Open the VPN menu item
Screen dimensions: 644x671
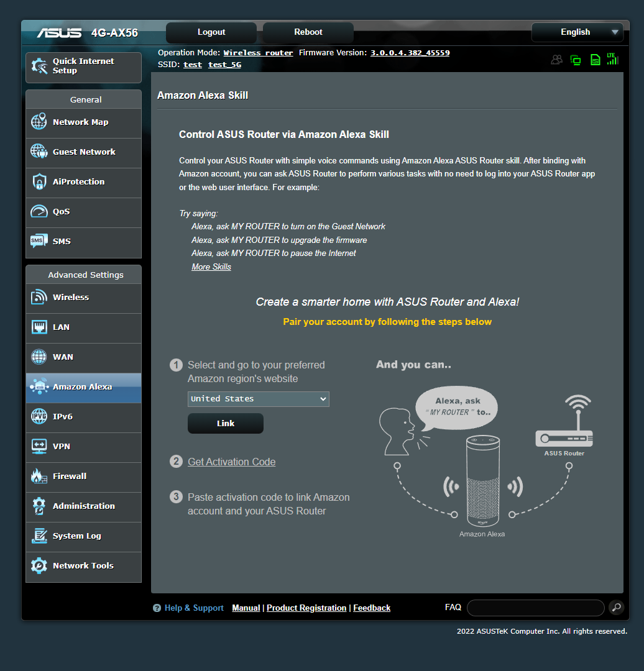[x=83, y=447]
